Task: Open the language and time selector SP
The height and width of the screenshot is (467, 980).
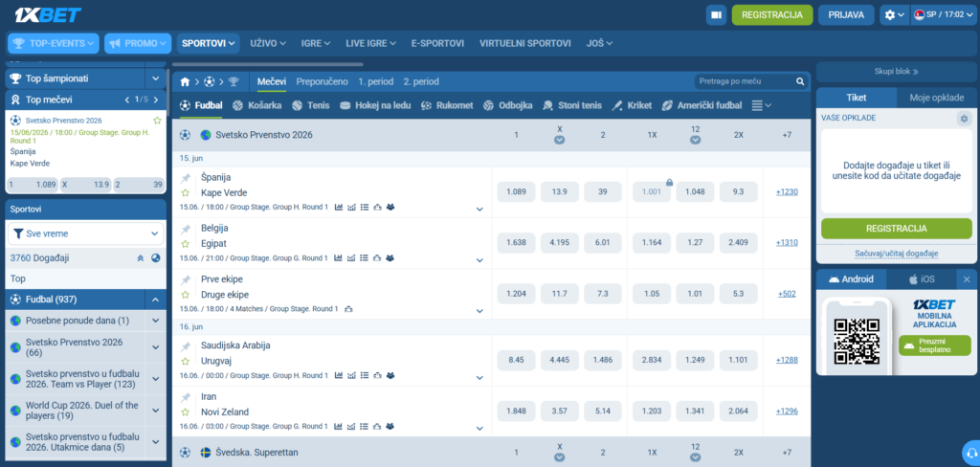Action: [944, 15]
